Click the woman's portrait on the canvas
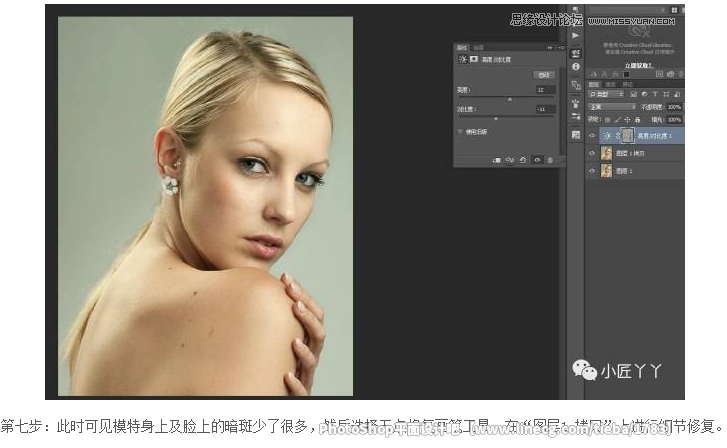 pyautogui.click(x=205, y=206)
